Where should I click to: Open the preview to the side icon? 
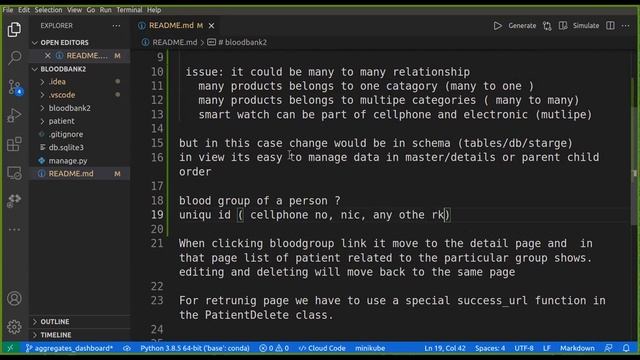pos(563,26)
